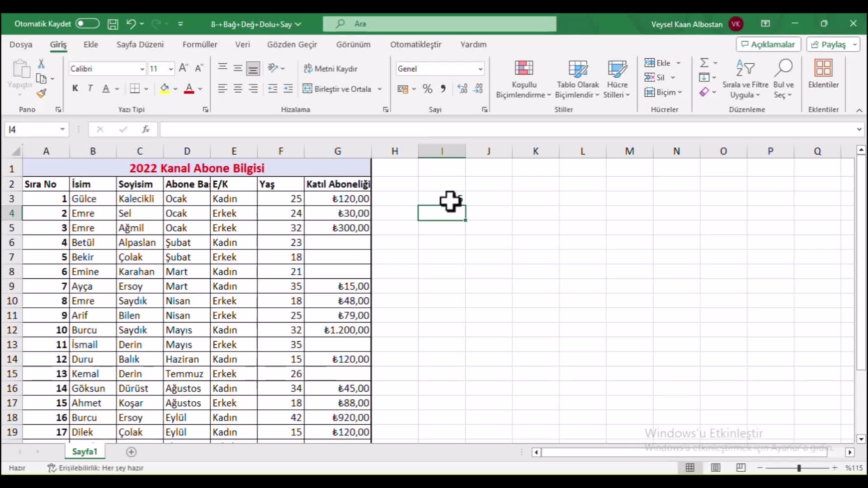Viewport: 868px width, 488px height.
Task: Open the Dosya menu
Action: point(21,44)
